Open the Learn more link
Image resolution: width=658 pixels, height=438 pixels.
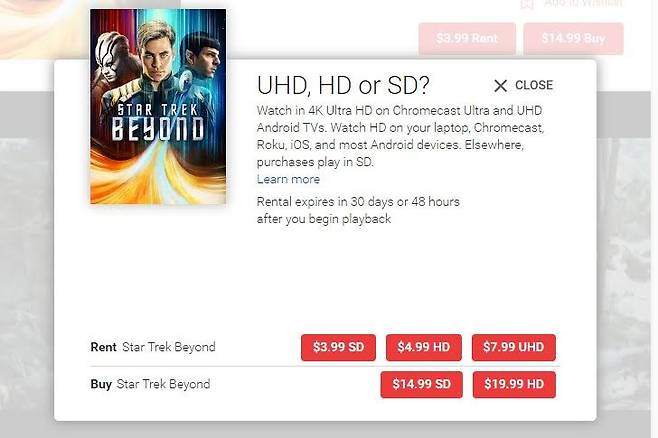coord(288,180)
